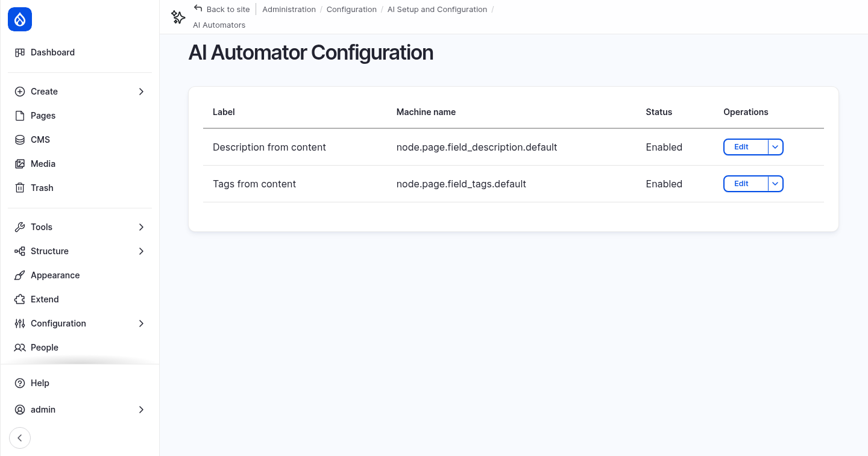Expand the Configuration submenu chevron

click(141, 323)
